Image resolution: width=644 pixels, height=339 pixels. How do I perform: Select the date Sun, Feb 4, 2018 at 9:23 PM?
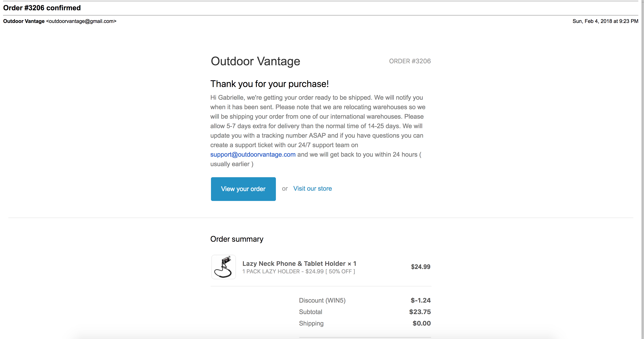click(605, 21)
